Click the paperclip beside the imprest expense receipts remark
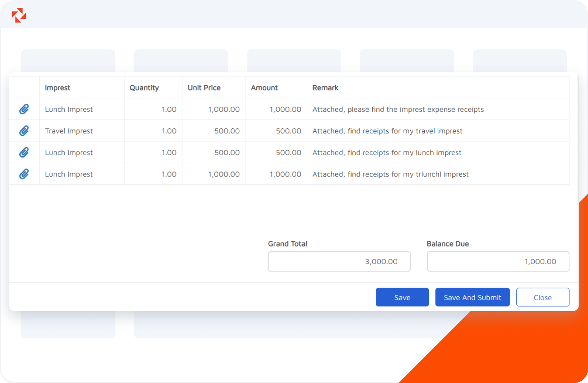 (24, 109)
